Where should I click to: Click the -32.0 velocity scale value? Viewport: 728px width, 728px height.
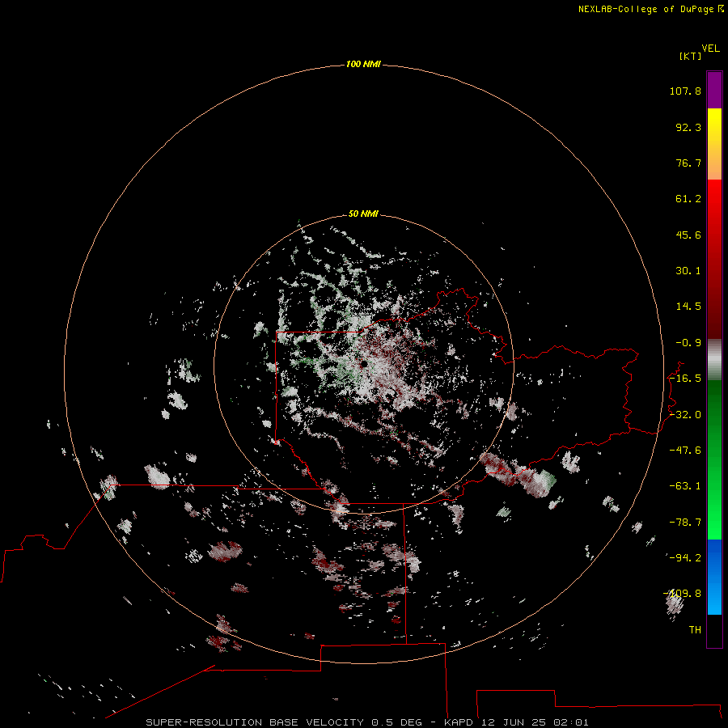[x=685, y=415]
